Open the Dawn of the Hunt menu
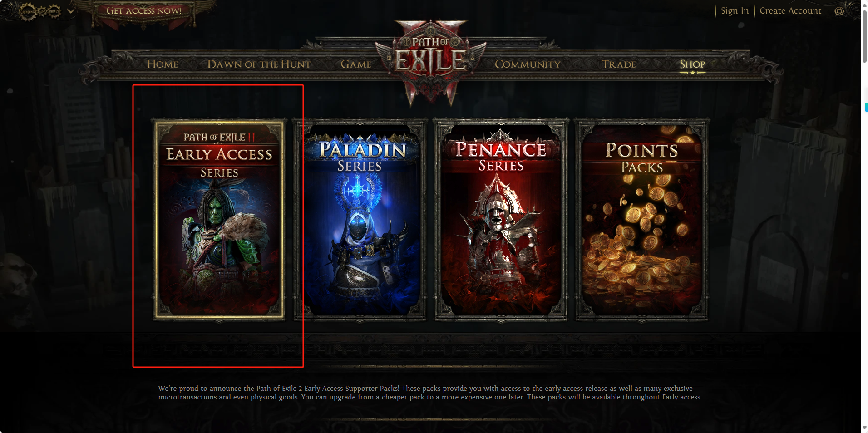 [259, 64]
